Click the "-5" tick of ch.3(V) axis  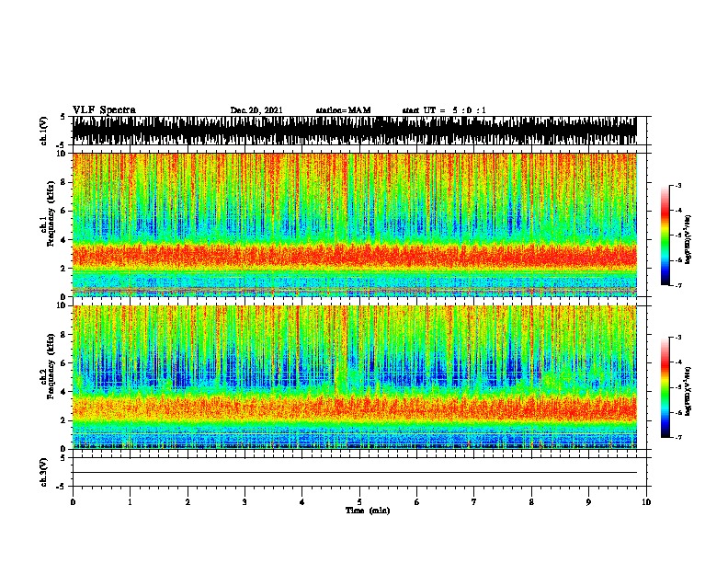click(61, 487)
